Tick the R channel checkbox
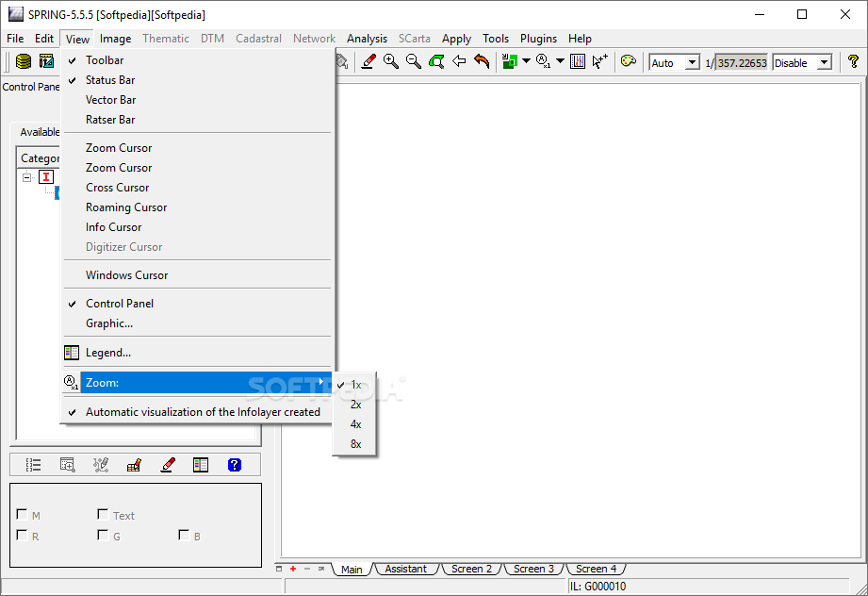Image resolution: width=868 pixels, height=596 pixels. point(22,535)
